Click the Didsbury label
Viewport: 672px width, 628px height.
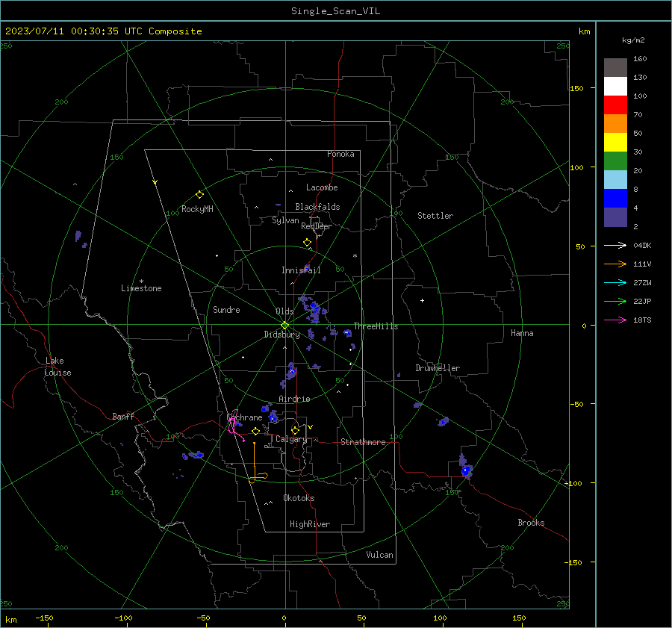point(281,335)
